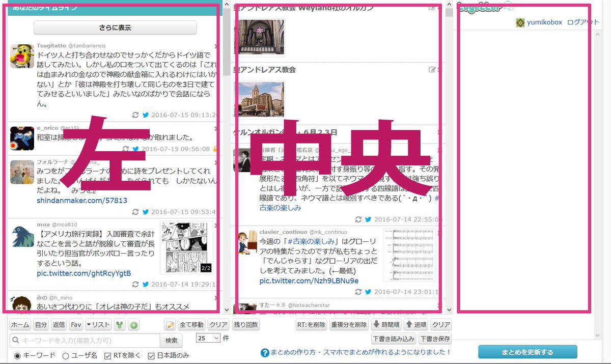
Task: Select the ユーザ名 radio button
Action: 66,355
